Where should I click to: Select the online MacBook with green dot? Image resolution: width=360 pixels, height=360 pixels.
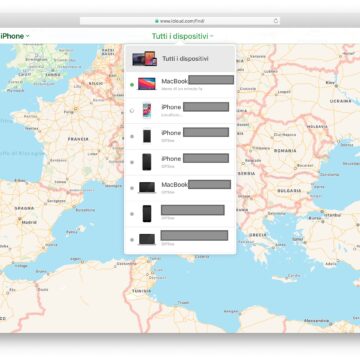[180, 85]
